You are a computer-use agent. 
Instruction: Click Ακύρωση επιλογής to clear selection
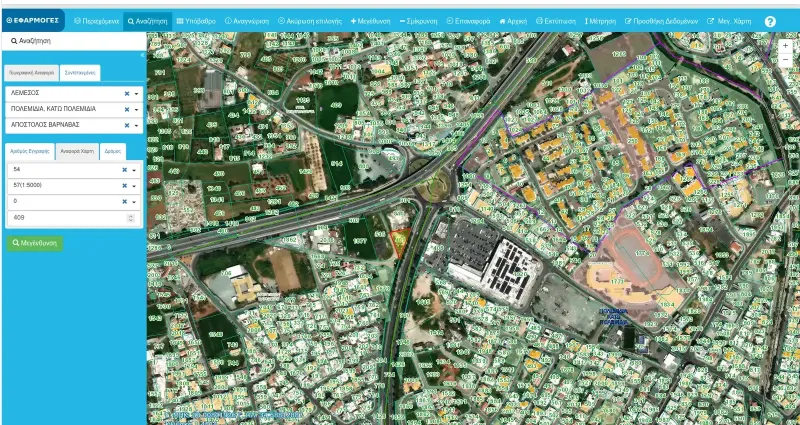(x=310, y=21)
